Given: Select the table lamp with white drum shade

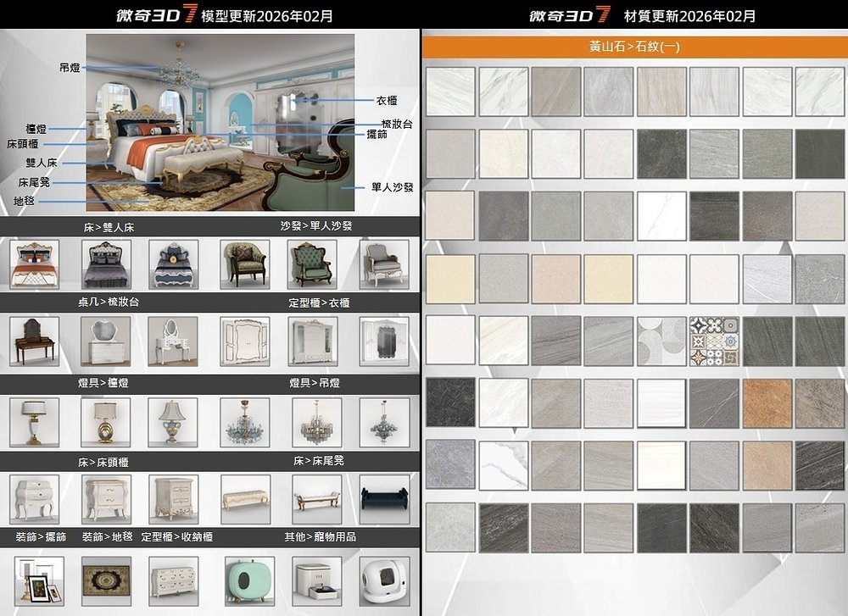Looking at the screenshot, I should [35, 423].
